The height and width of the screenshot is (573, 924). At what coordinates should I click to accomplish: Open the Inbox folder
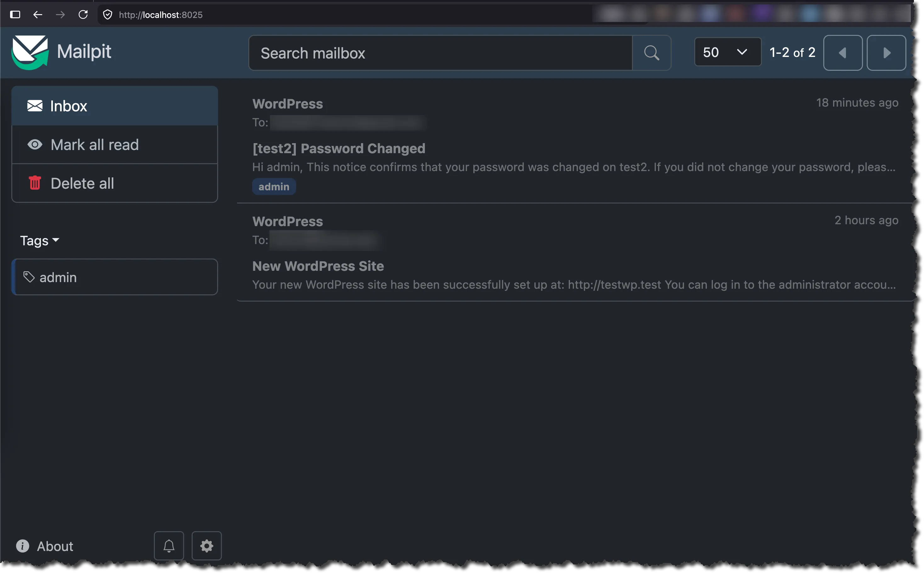[x=115, y=106]
